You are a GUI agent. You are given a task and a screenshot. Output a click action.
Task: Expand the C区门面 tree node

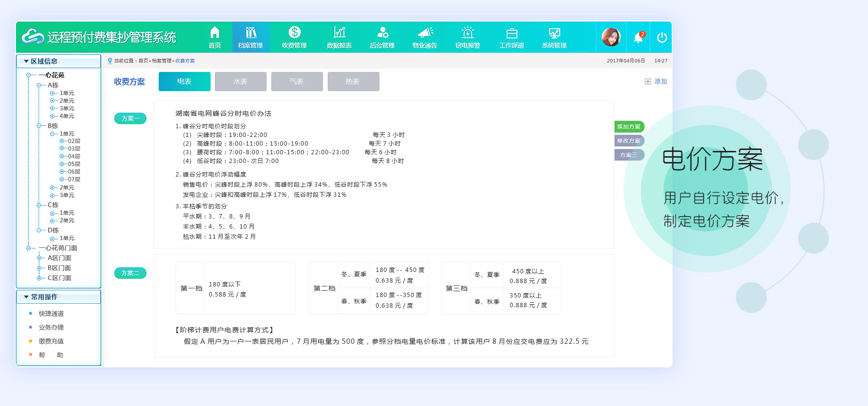[x=39, y=278]
